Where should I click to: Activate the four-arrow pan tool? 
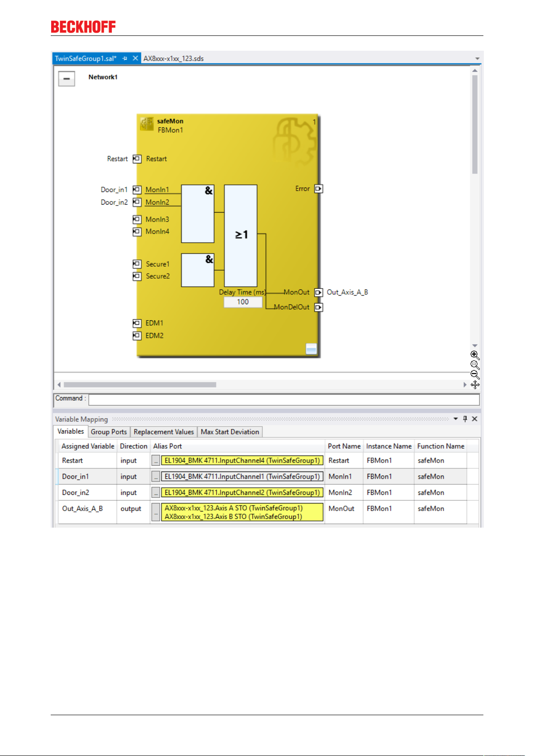tap(475, 385)
